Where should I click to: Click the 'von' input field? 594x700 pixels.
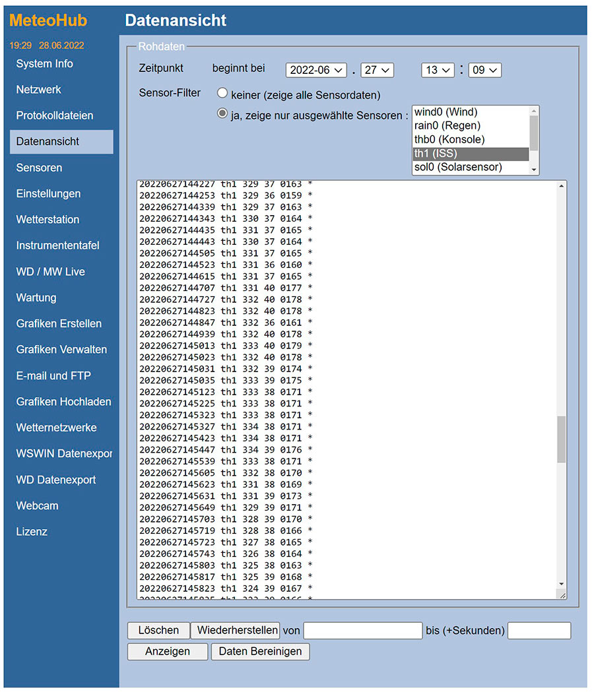[x=362, y=631]
